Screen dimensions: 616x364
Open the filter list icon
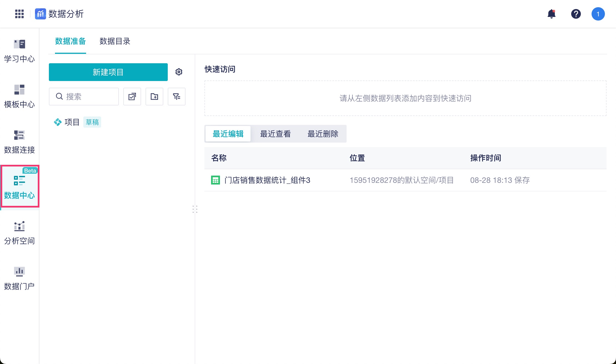click(x=177, y=97)
